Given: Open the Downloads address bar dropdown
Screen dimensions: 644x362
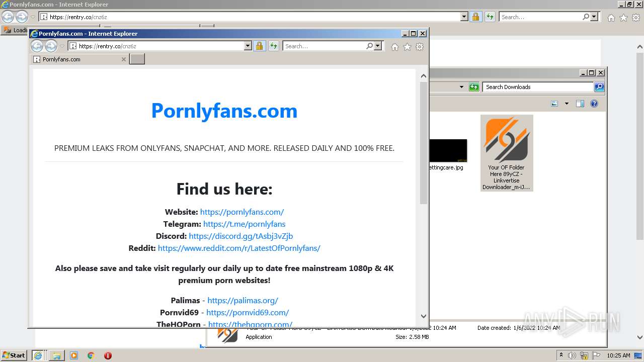Looking at the screenshot, I should (461, 87).
